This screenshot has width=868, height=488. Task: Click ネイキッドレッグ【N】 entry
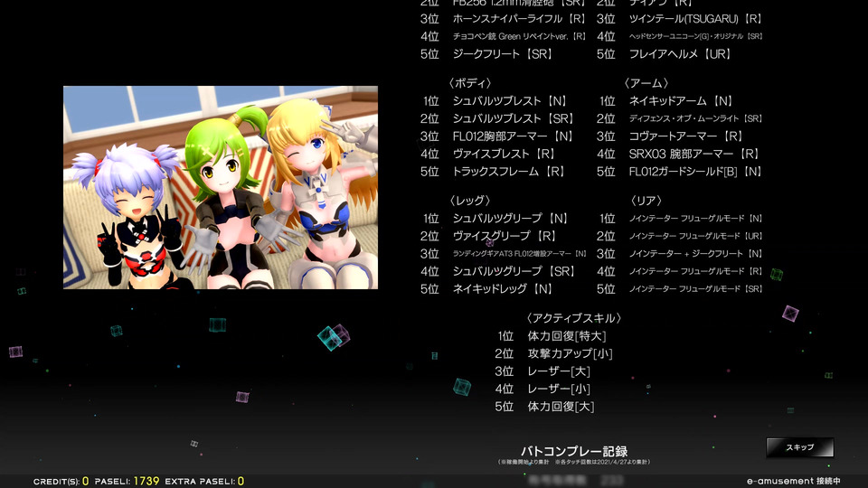pos(503,289)
